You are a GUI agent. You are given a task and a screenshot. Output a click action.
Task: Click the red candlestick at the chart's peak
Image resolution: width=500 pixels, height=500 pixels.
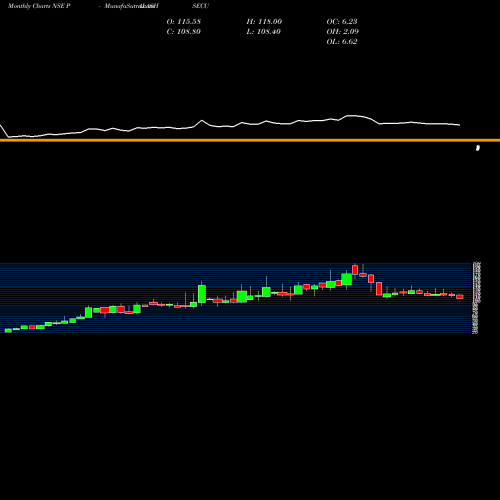pos(355,270)
